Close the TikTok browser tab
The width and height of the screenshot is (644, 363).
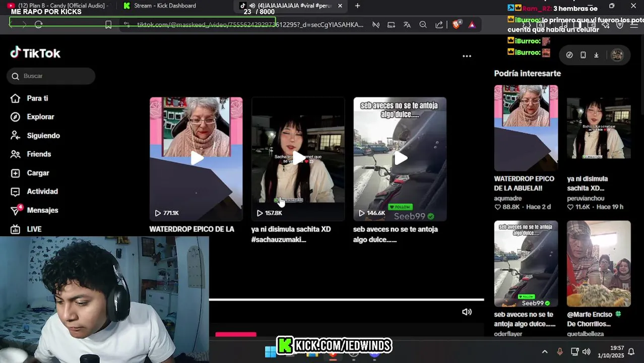coord(340,6)
